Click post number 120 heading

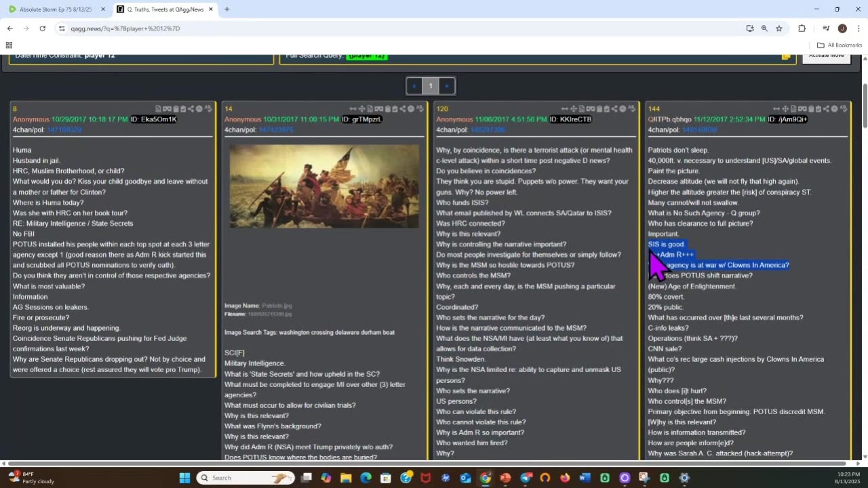point(442,108)
